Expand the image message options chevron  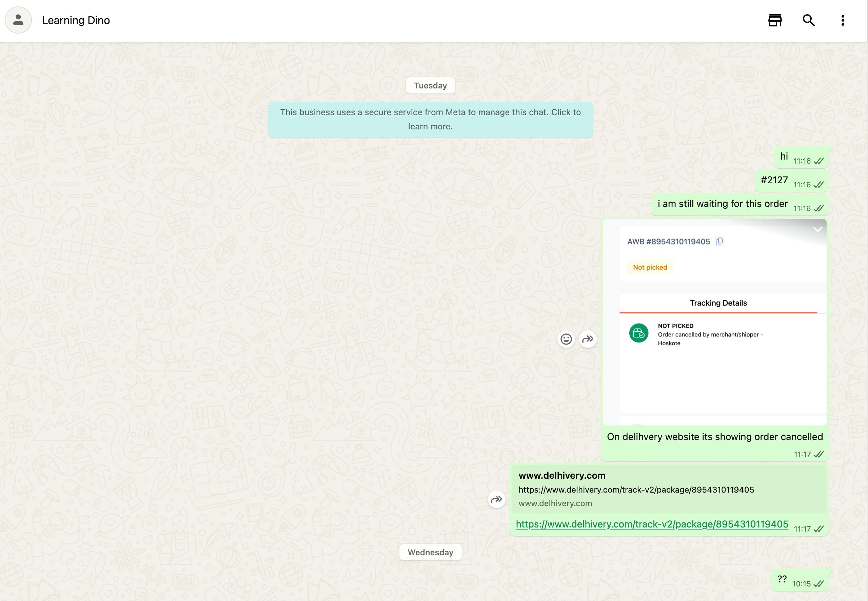(817, 229)
